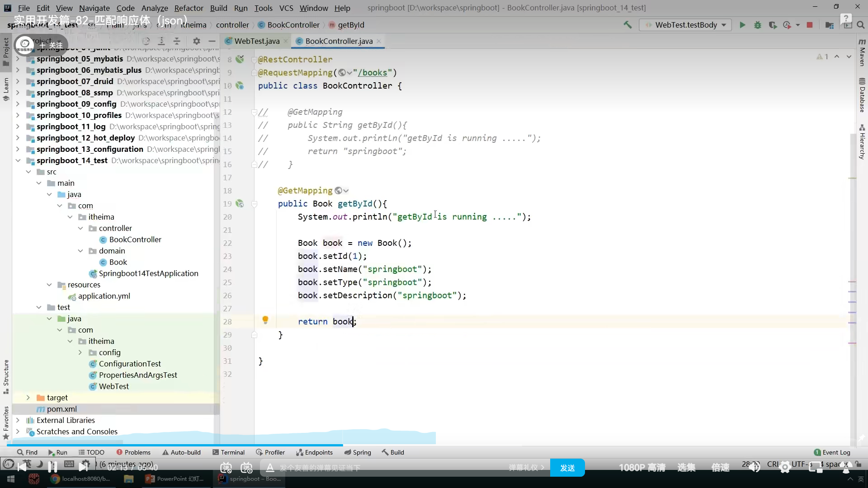Expand the config folder under test
868x488 pixels.
(80, 352)
